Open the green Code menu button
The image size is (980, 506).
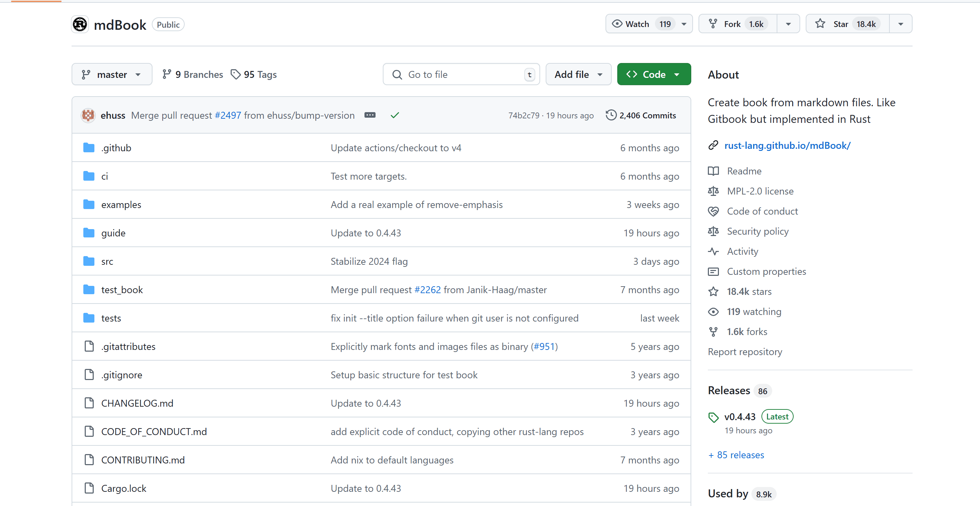pos(653,74)
